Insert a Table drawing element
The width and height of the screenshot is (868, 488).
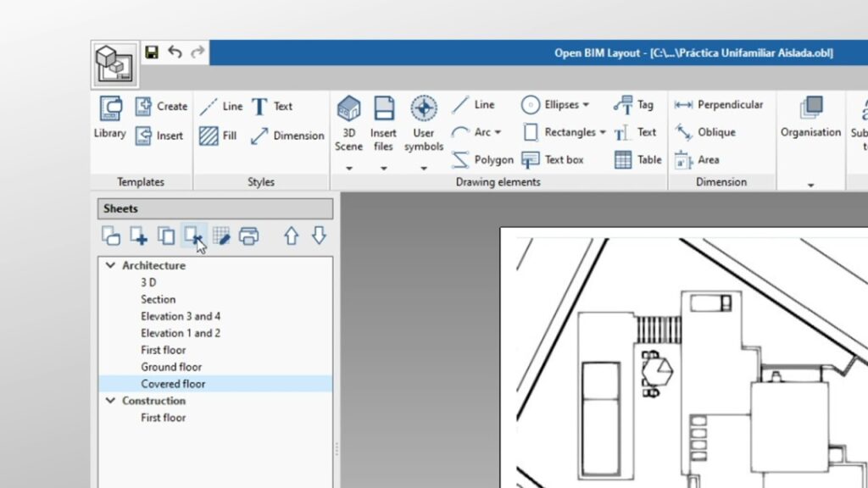coord(637,159)
